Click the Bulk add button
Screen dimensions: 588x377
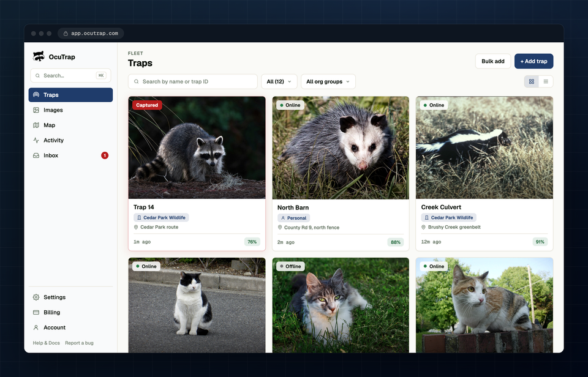[x=492, y=61]
